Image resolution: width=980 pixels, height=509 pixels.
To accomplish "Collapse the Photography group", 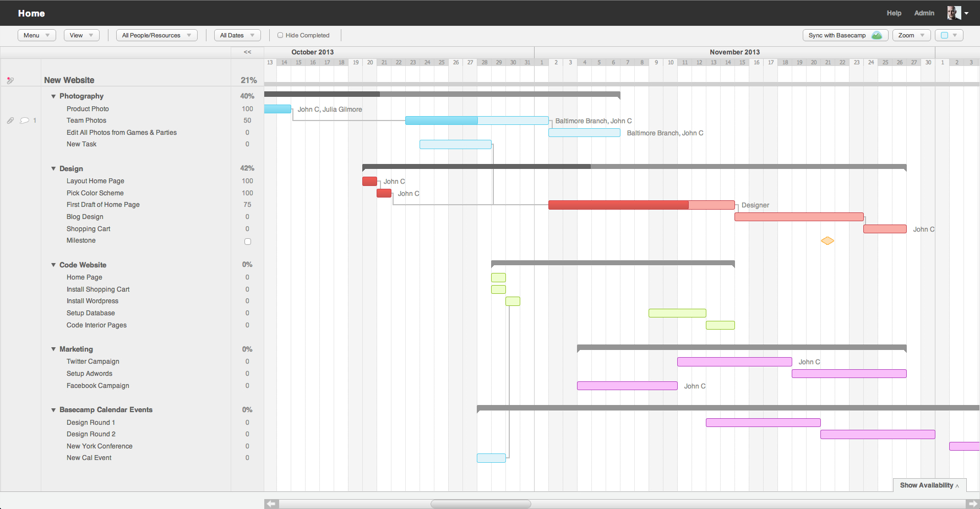I will click(x=53, y=96).
